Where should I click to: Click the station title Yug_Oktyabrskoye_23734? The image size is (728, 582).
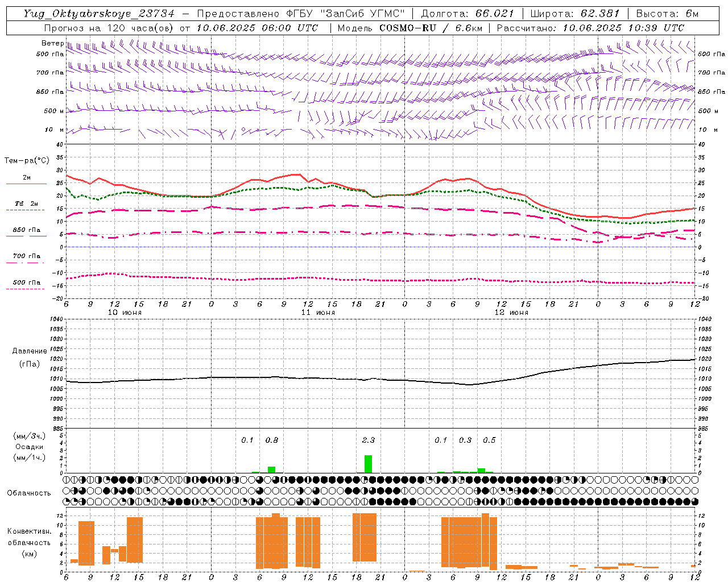(x=99, y=14)
